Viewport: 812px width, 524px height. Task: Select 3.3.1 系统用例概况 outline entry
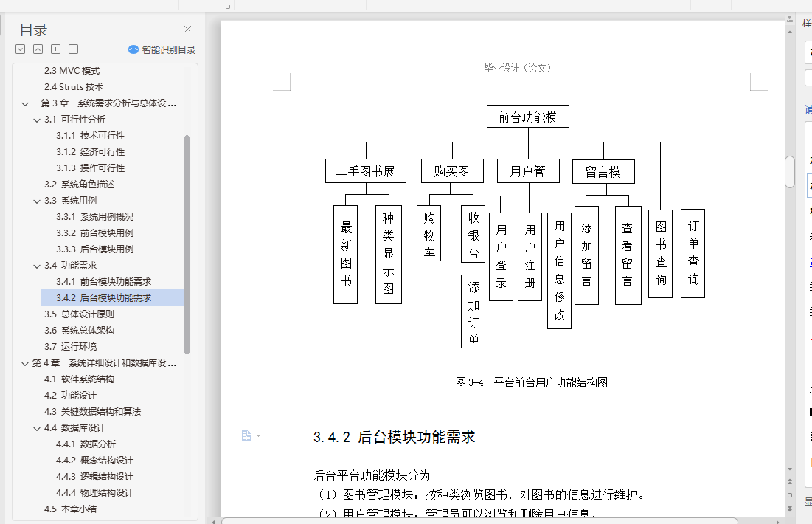94,217
